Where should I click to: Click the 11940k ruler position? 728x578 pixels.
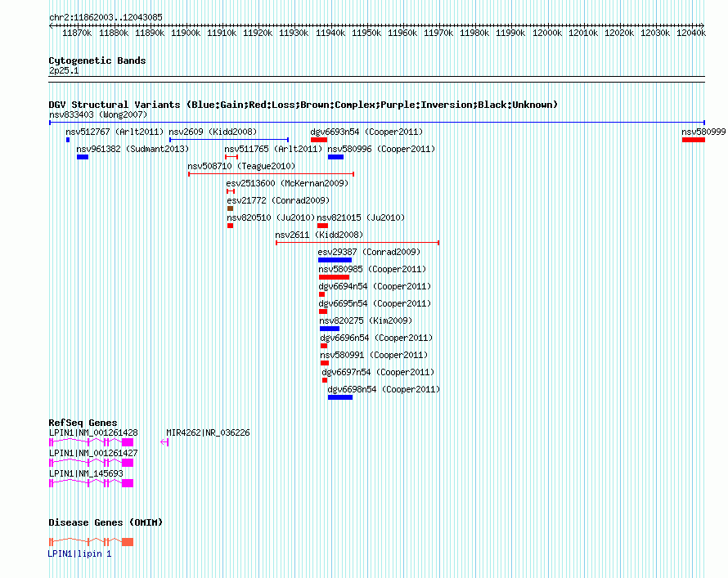tap(330, 33)
